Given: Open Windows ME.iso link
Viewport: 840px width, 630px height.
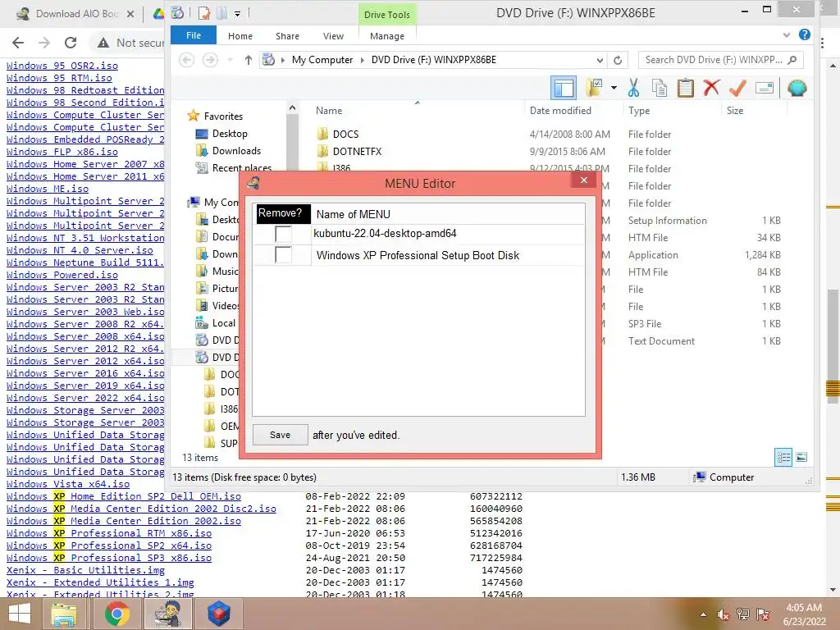Looking at the screenshot, I should pos(48,189).
